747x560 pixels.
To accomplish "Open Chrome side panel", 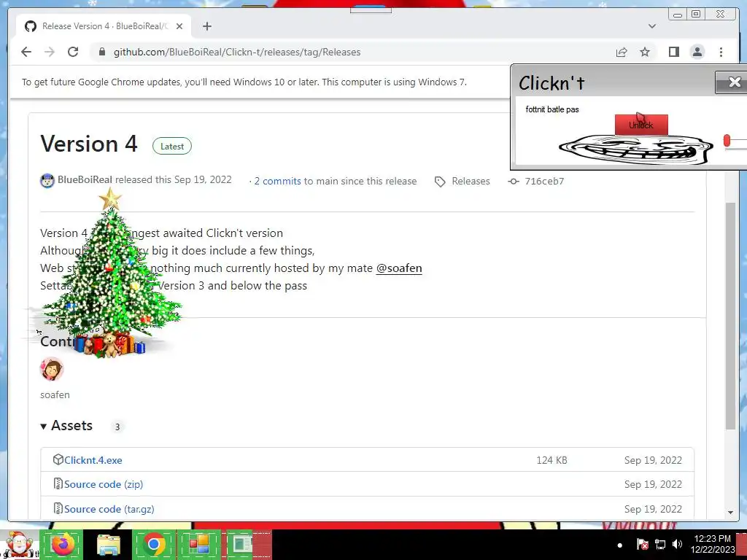I will pyautogui.click(x=673, y=52).
